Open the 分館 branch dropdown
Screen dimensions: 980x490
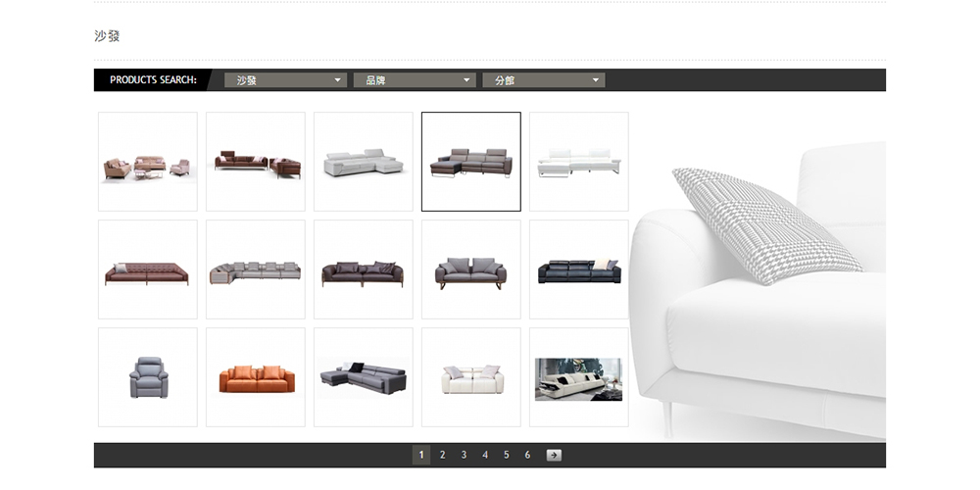pos(544,80)
